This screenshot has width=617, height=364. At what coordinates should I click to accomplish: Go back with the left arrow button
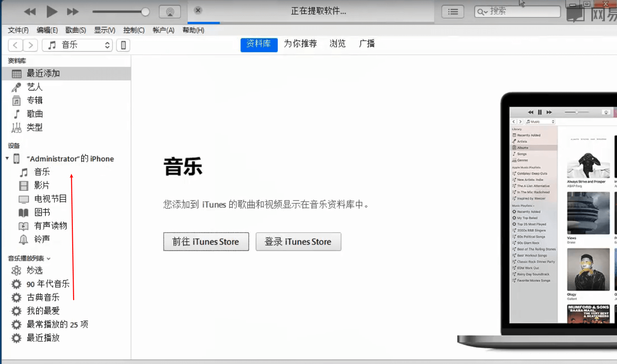16,45
